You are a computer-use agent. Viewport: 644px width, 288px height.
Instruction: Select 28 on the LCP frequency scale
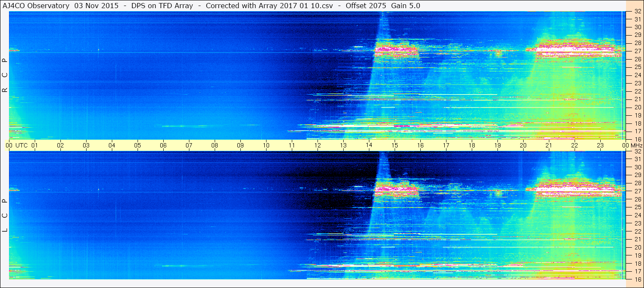tap(637, 183)
